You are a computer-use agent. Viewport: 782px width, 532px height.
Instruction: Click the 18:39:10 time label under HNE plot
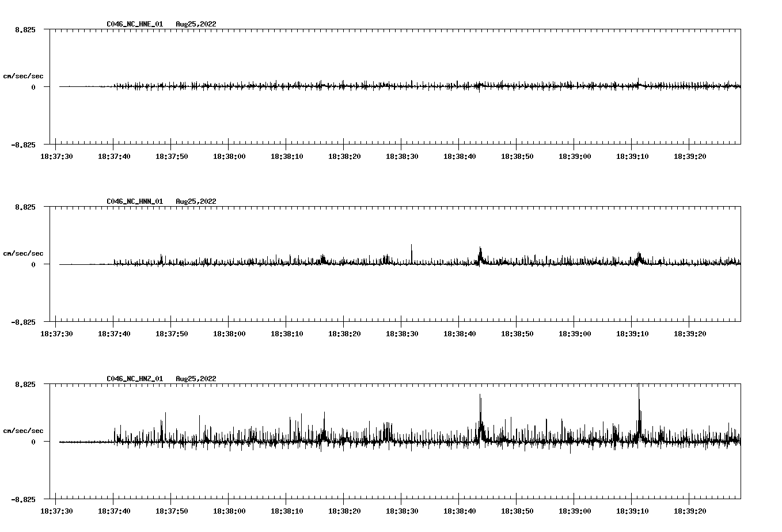point(632,156)
